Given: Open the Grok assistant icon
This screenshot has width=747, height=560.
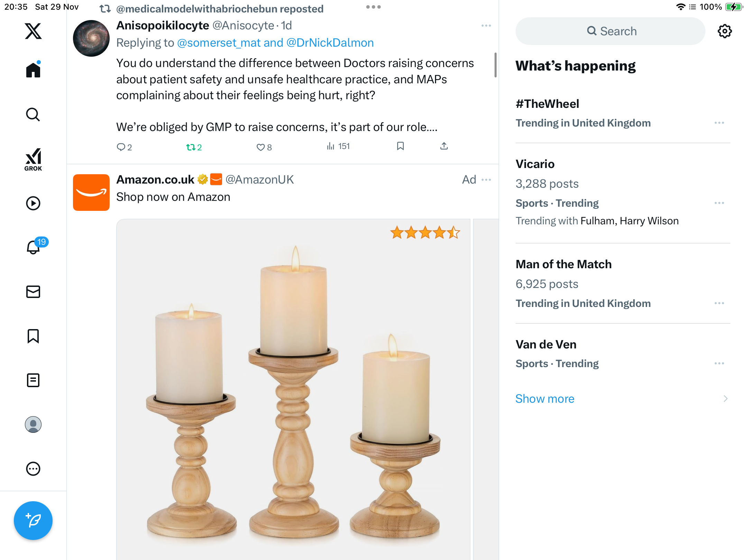Looking at the screenshot, I should pos(33,159).
